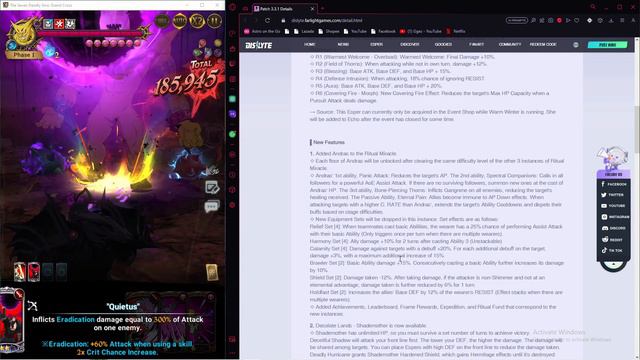Viewport: 640px width, 360px height.
Task: Open Dislyte Discord social link
Action: (613, 228)
